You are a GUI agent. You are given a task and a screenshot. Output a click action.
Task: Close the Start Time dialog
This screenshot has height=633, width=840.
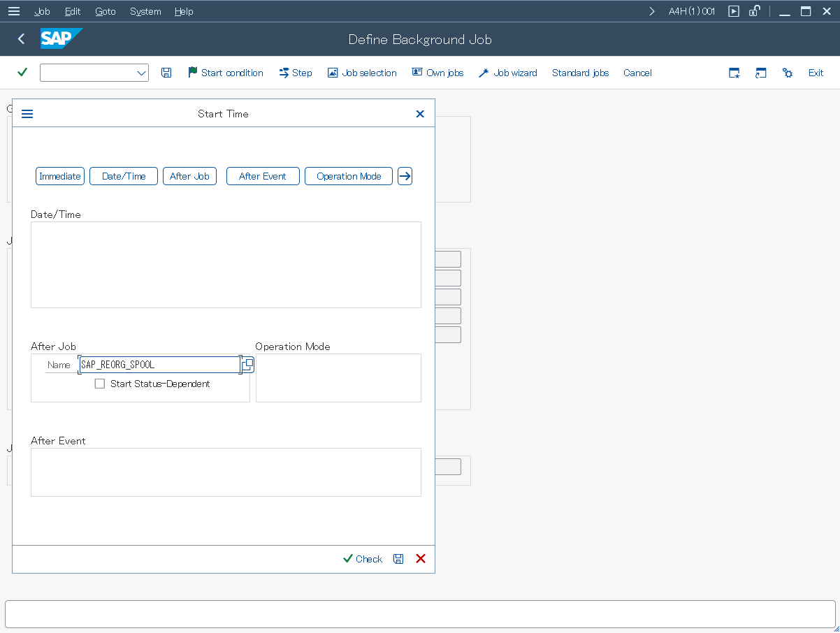pyautogui.click(x=420, y=114)
